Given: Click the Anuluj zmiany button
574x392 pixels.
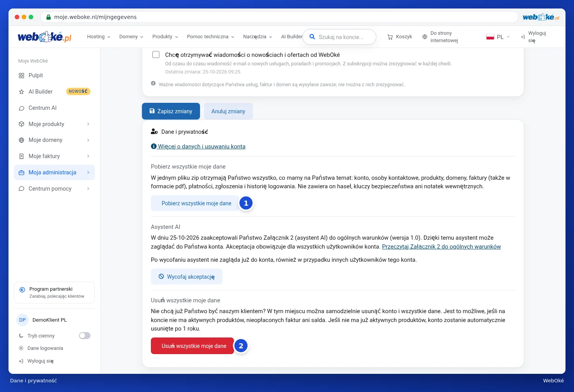Looking at the screenshot, I should coord(228,111).
